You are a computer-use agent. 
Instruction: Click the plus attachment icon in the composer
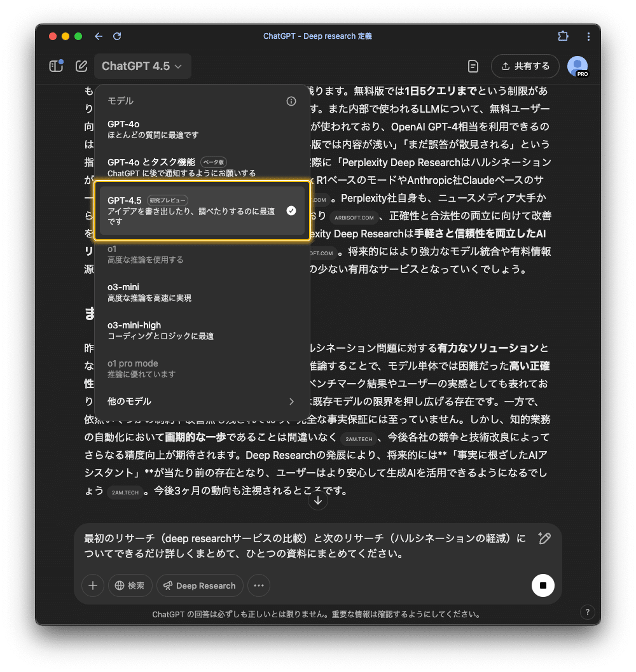pos(93,585)
